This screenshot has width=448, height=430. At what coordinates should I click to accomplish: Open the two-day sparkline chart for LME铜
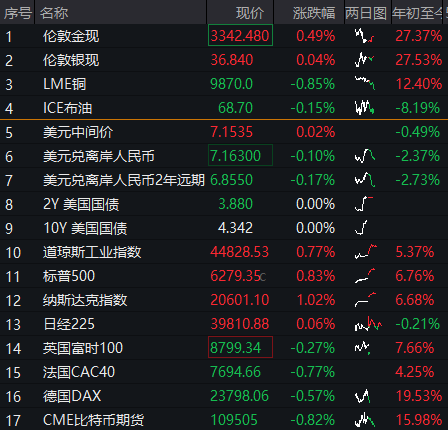[365, 83]
